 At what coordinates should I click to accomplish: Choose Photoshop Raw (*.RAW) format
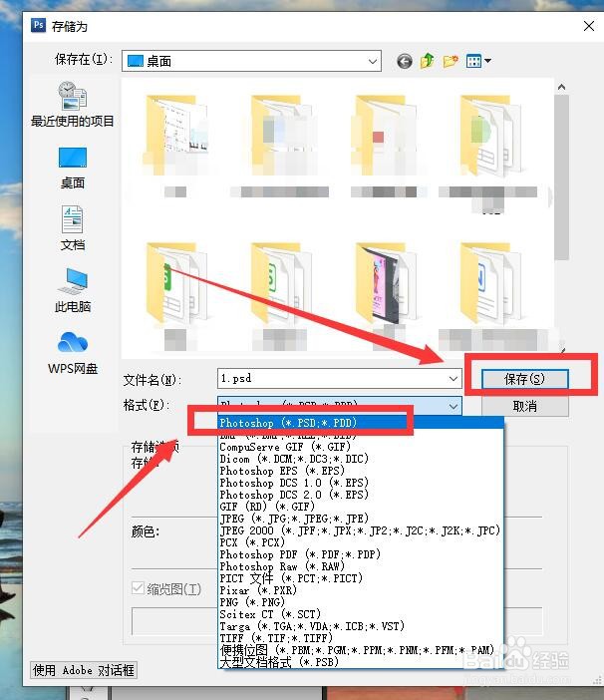click(x=361, y=566)
